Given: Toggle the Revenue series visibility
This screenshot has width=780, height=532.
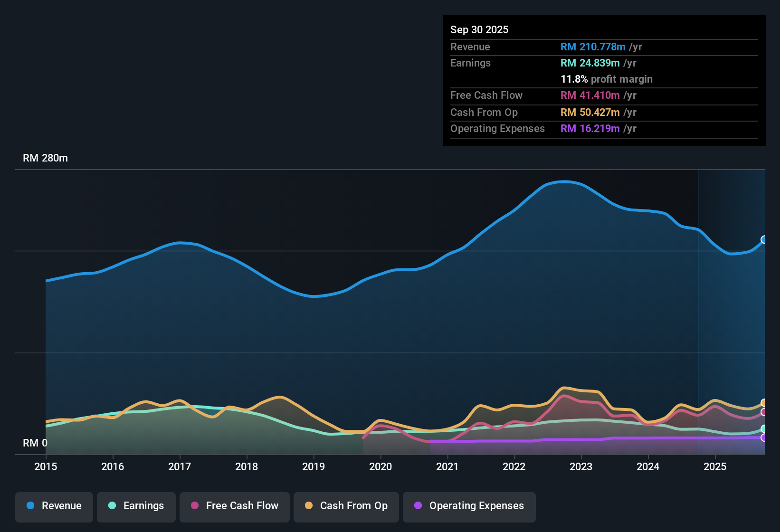Looking at the screenshot, I should click(54, 506).
